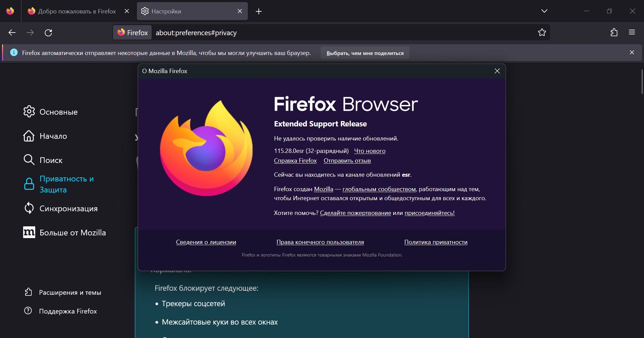The width and height of the screenshot is (644, 338).
Task: Click the 'Сделайте пожертвование' link
Action: click(356, 213)
